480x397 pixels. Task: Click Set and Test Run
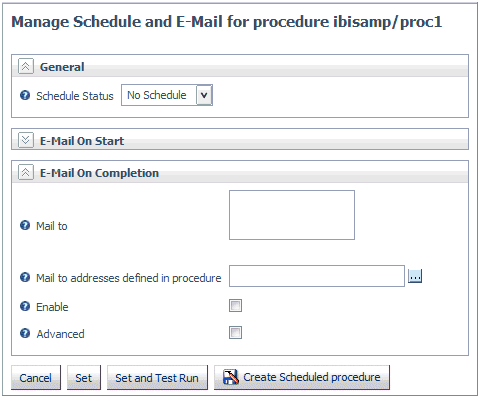(157, 377)
